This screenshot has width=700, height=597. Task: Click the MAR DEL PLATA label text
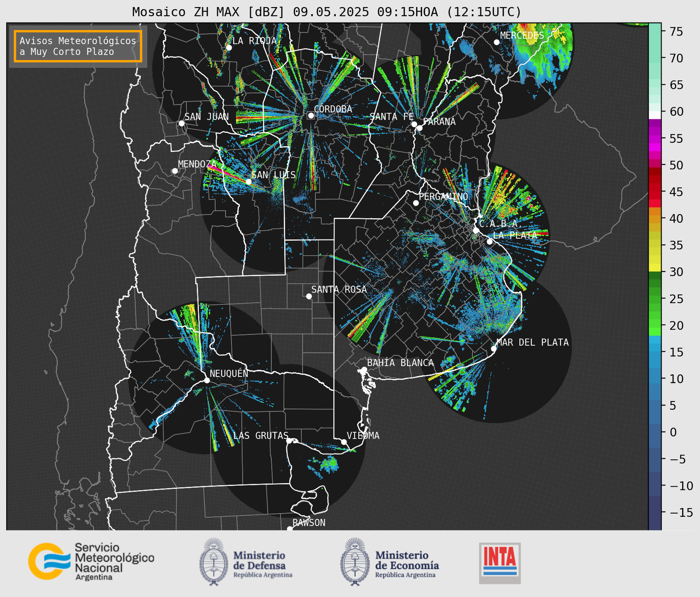tap(532, 342)
